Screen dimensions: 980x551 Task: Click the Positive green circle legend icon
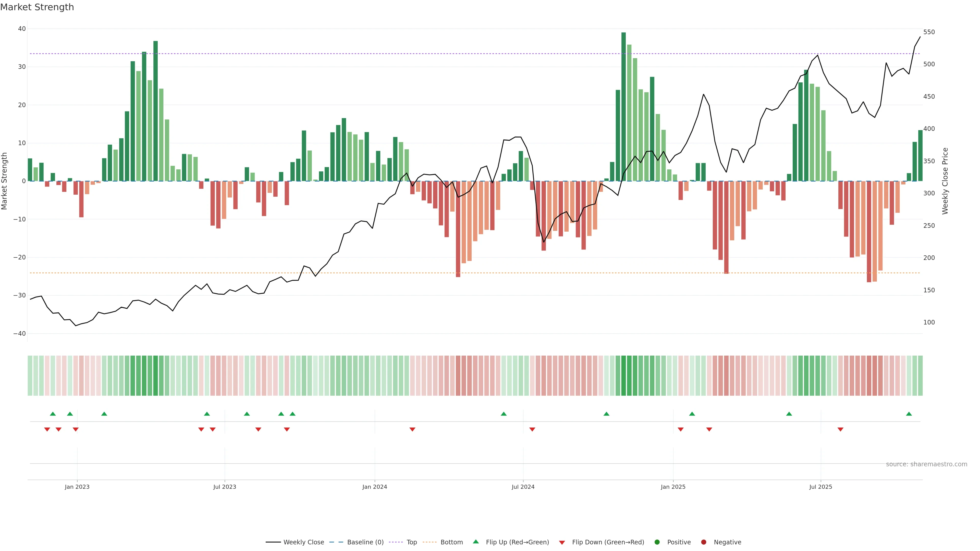click(x=657, y=542)
